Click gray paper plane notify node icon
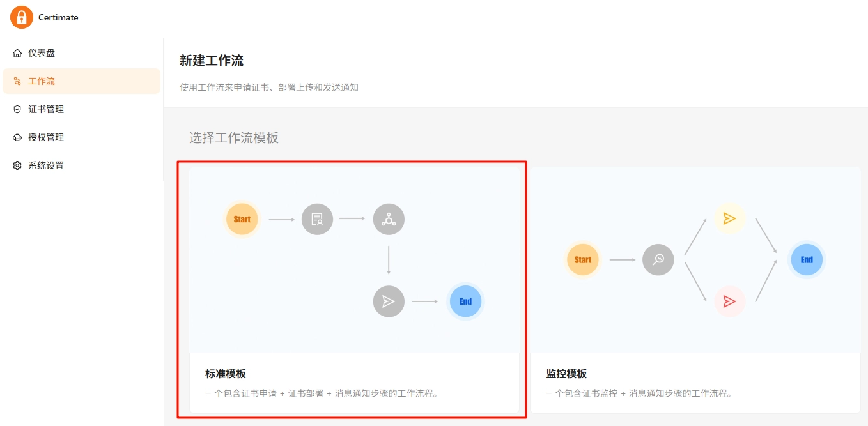The width and height of the screenshot is (868, 426). tap(389, 301)
